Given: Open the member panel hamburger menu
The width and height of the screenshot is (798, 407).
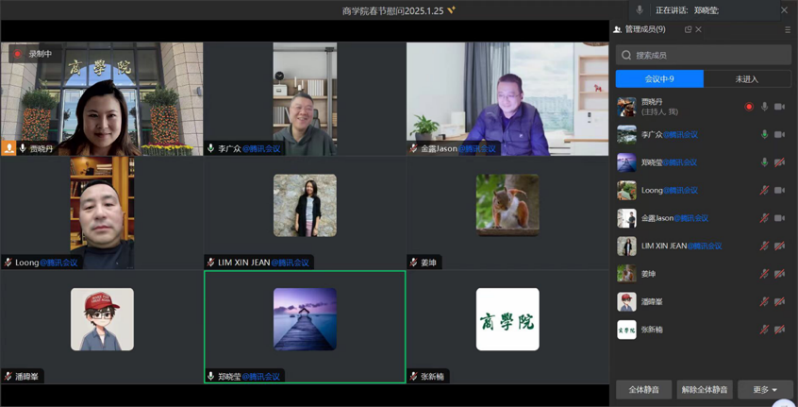Looking at the screenshot, I should [787, 30].
